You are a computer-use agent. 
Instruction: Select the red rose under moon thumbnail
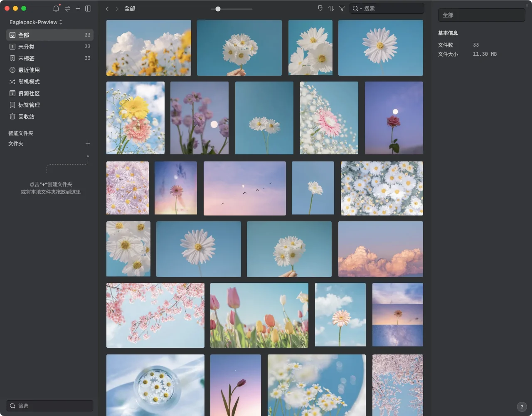tap(394, 118)
